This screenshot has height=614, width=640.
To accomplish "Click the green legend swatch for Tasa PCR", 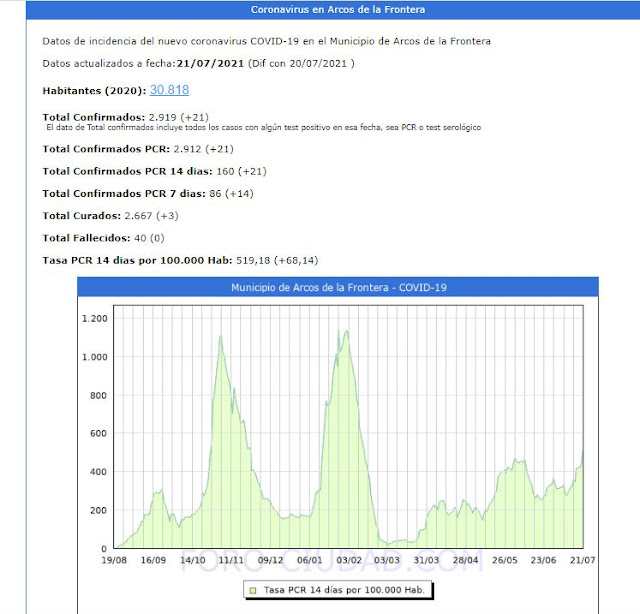I will pos(253,590).
